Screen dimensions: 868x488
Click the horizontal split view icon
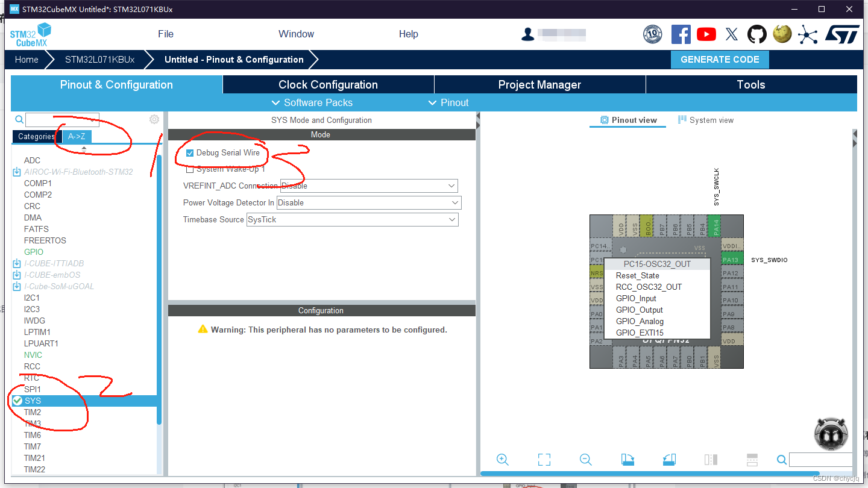(752, 460)
